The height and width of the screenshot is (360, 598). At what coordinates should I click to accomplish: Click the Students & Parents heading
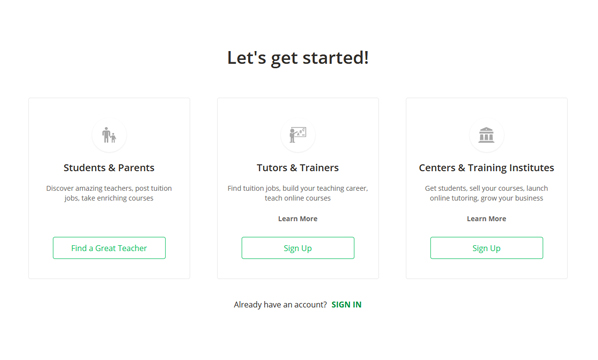[109, 168]
